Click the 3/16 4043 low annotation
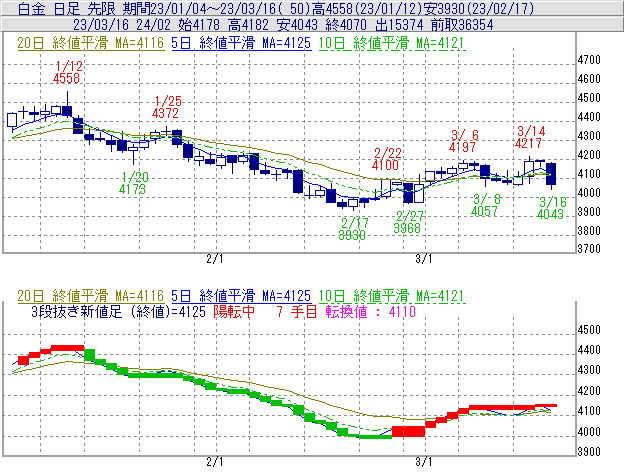The image size is (624, 475). click(x=551, y=208)
